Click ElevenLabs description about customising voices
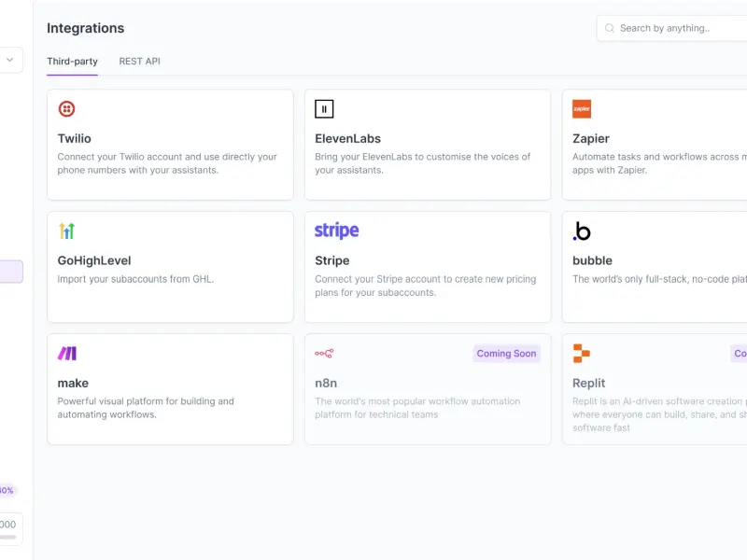Image resolution: width=747 pixels, height=560 pixels. point(423,163)
